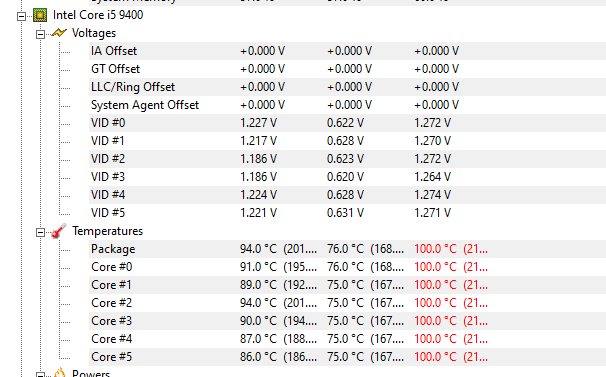The height and width of the screenshot is (377, 606).
Task: Click the Core #5 minimum value 75.0 °C
Action: [345, 357]
